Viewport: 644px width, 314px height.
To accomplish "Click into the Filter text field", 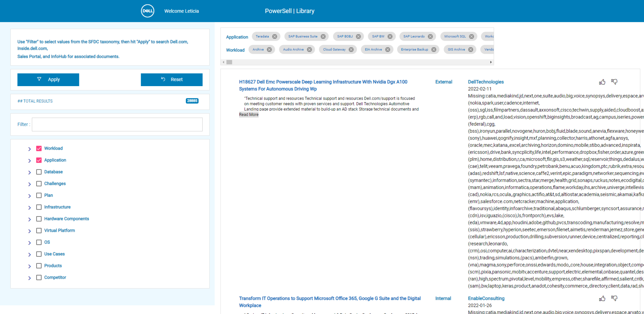I will pos(117,124).
